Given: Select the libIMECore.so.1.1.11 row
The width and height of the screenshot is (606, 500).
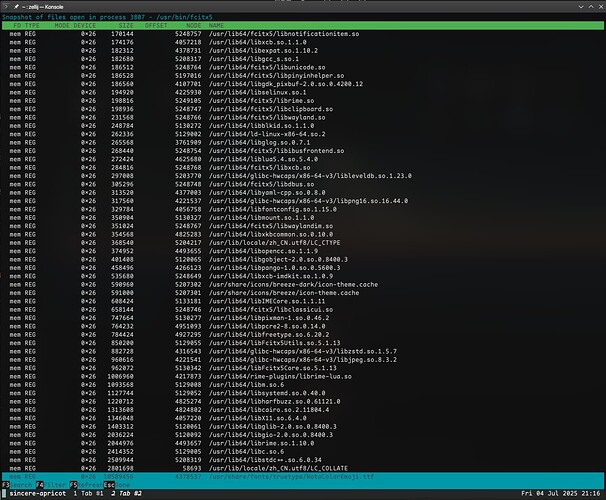Looking at the screenshot, I should [303, 301].
